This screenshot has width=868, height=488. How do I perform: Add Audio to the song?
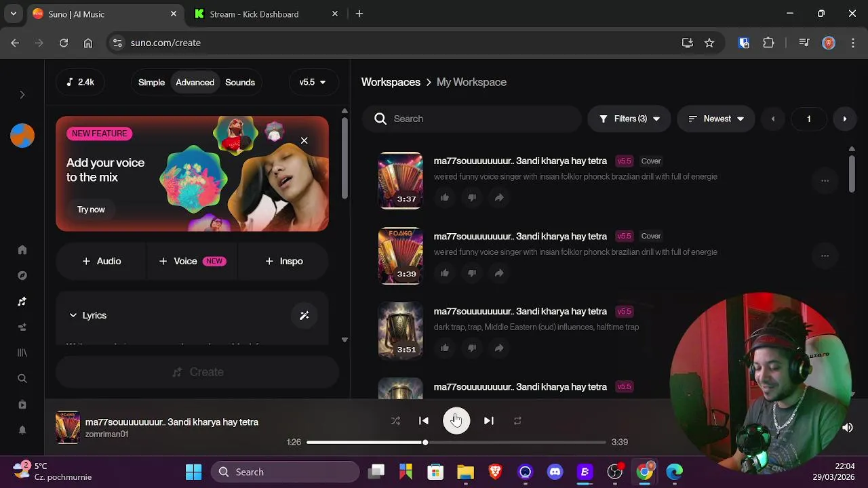click(x=101, y=261)
